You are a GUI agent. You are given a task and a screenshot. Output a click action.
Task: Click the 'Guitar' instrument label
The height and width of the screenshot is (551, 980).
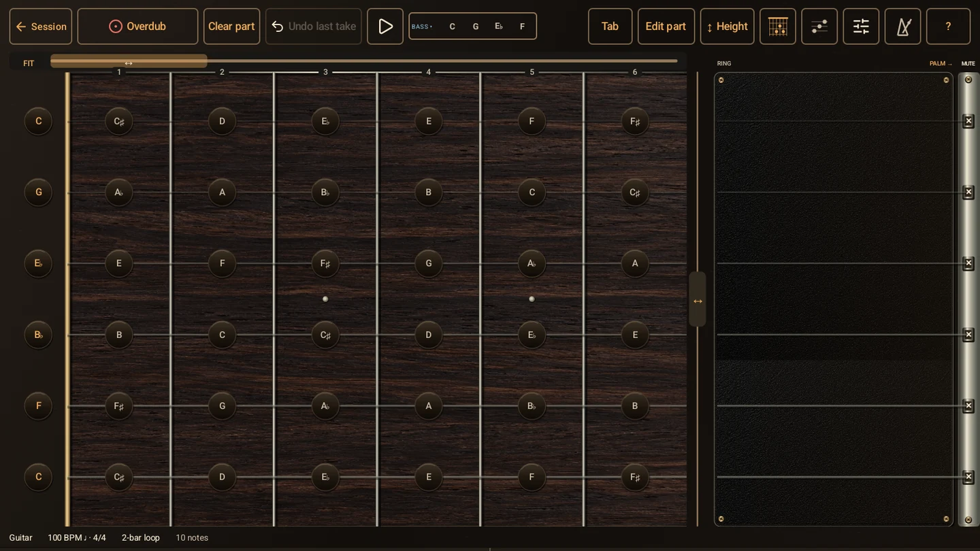(x=20, y=537)
